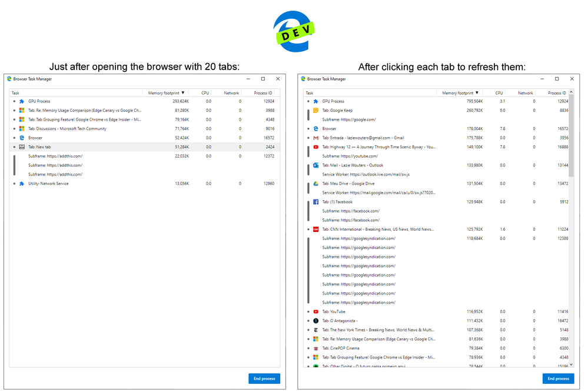Viewport: 588px width, 392px height.
Task: Click CNN icon beside CNN International row
Action: pos(315,229)
